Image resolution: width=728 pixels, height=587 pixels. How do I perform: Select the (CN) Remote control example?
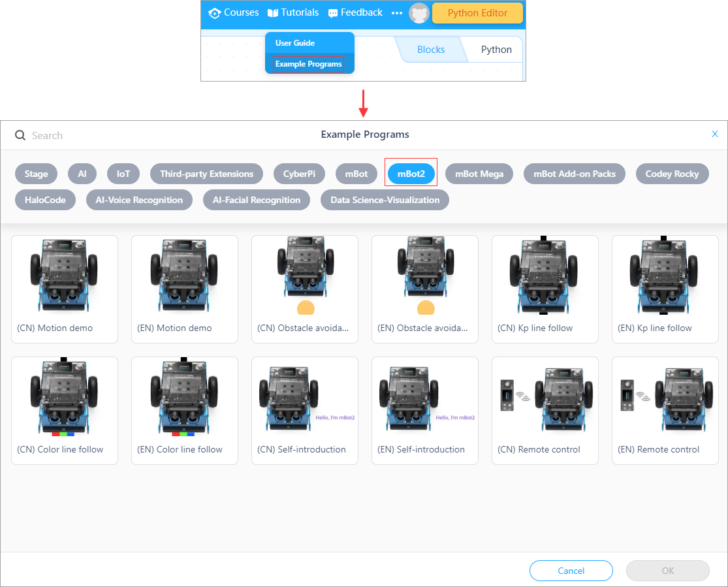point(545,411)
